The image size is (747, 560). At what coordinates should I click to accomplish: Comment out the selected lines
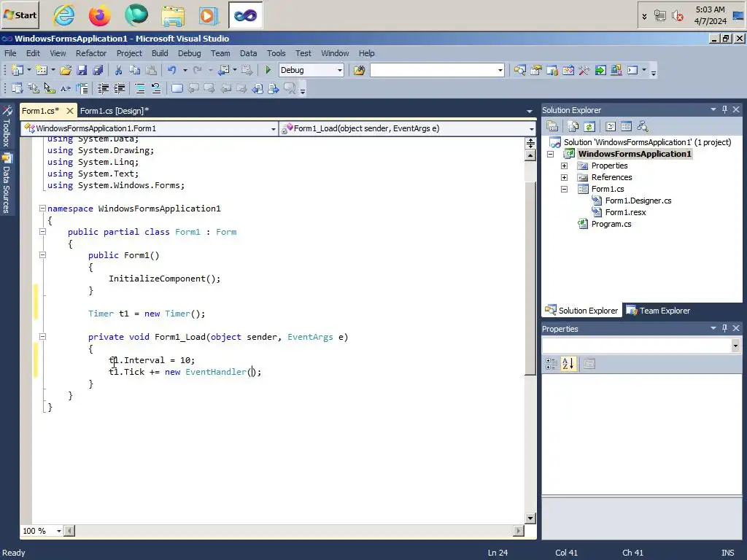pos(140,88)
